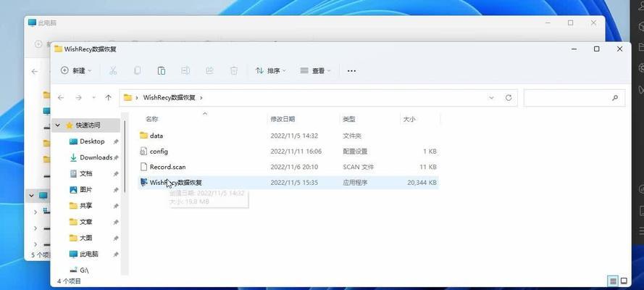The height and width of the screenshot is (290, 644).
Task: Go back with the left arrow
Action: (61, 98)
